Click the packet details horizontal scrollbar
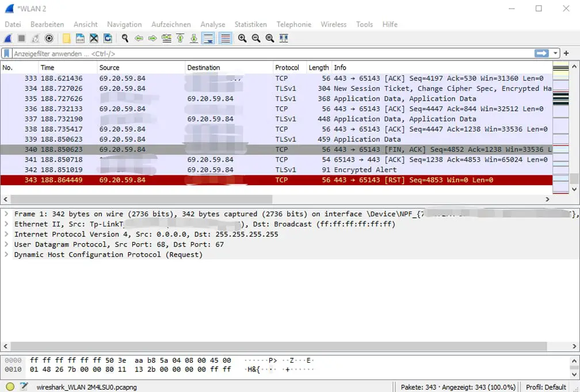 (x=278, y=346)
